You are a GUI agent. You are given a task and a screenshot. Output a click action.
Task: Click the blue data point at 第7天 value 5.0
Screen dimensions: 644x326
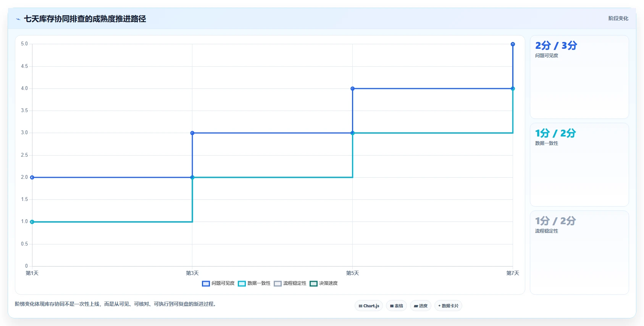click(513, 44)
